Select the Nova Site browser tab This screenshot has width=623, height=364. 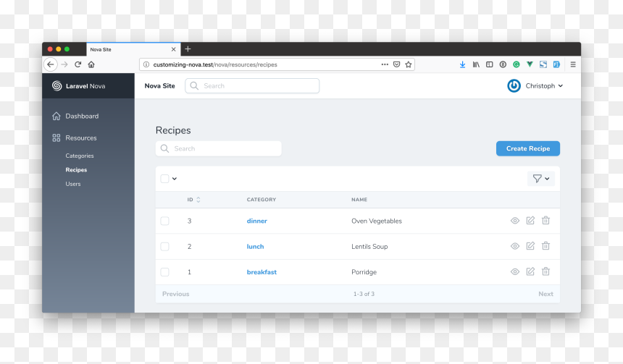pyautogui.click(x=133, y=49)
